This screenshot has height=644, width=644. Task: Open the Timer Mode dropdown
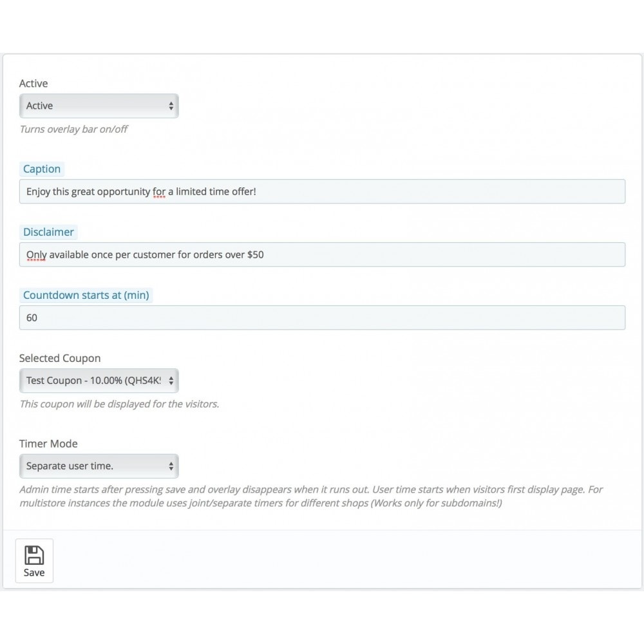tap(99, 466)
